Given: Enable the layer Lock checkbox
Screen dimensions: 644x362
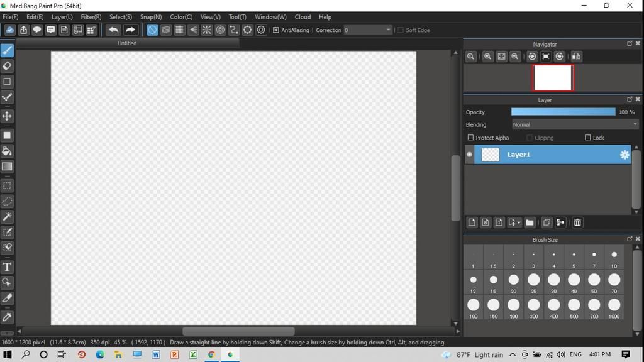Looking at the screenshot, I should (x=588, y=138).
